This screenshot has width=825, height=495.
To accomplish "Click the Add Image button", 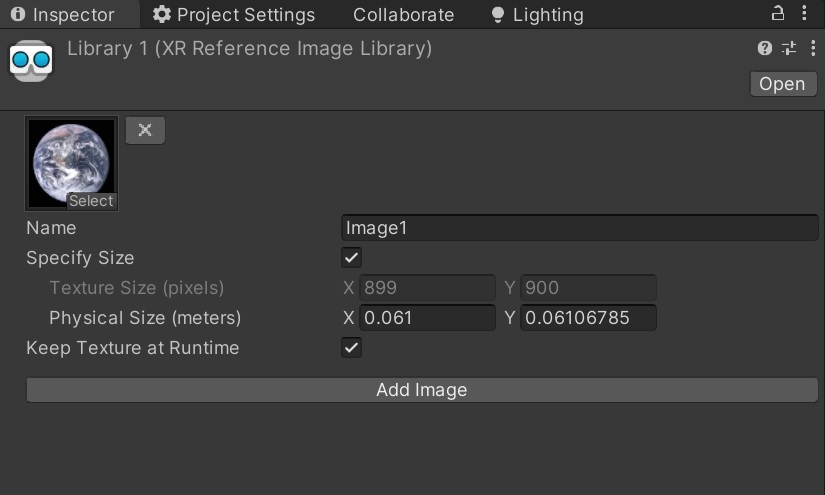I will [x=422, y=390].
